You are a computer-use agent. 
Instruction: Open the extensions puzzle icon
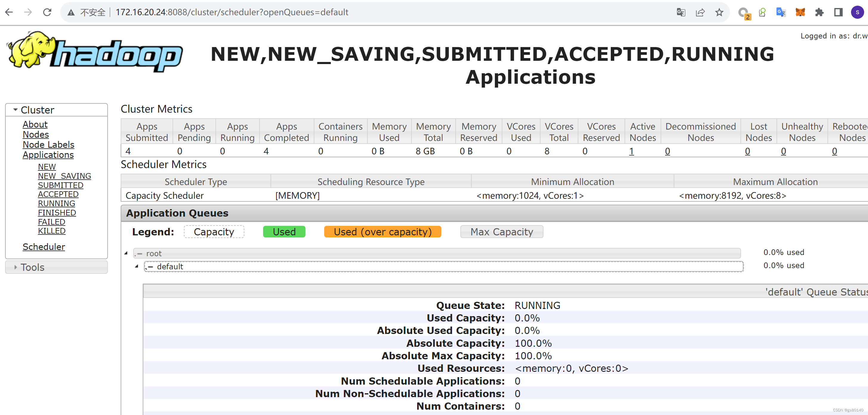[x=819, y=13]
